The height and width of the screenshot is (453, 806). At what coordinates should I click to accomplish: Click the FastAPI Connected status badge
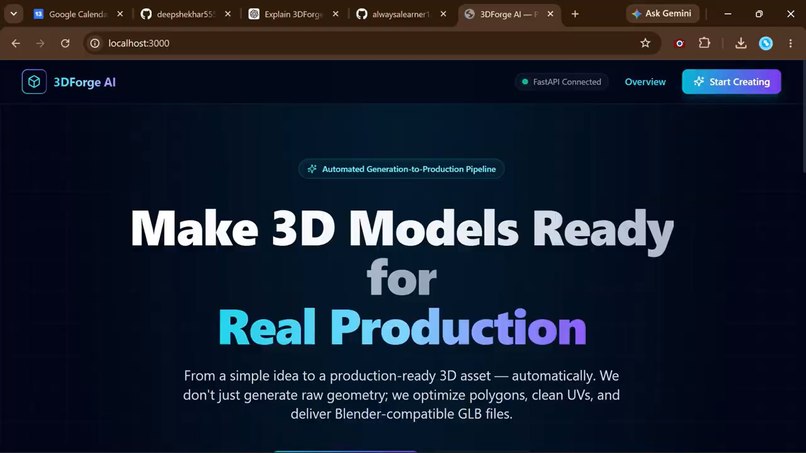point(562,82)
